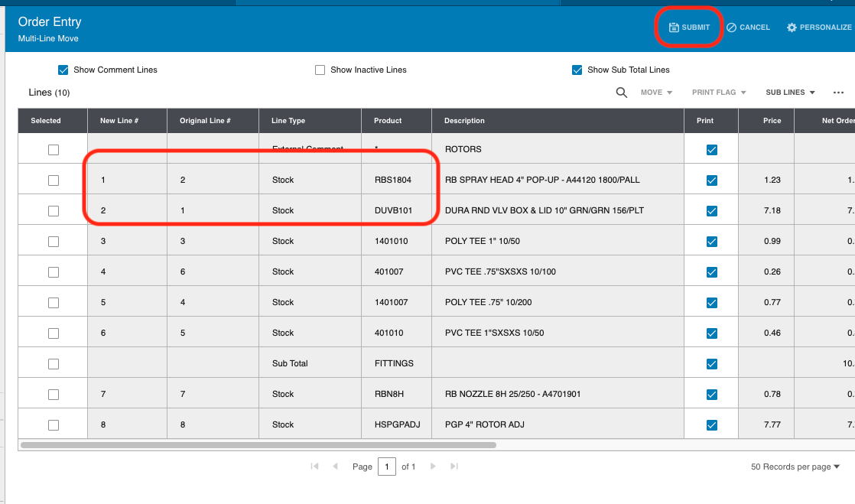Select the RBN8H row checkbox
The width and height of the screenshot is (855, 504).
pyautogui.click(x=54, y=395)
